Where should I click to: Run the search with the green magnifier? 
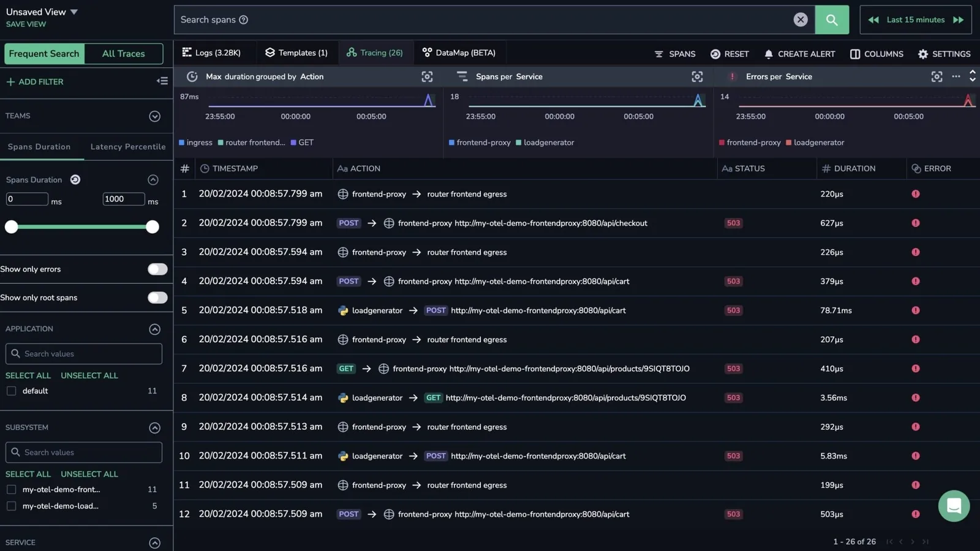tap(831, 20)
